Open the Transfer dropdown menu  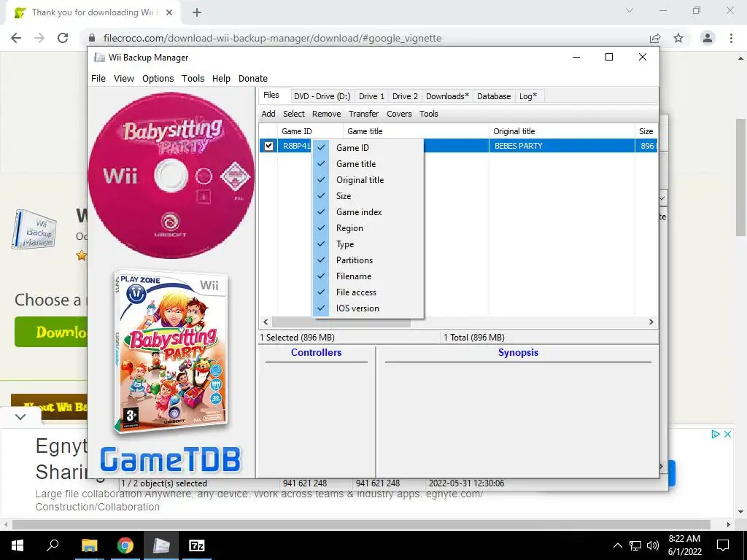click(363, 114)
